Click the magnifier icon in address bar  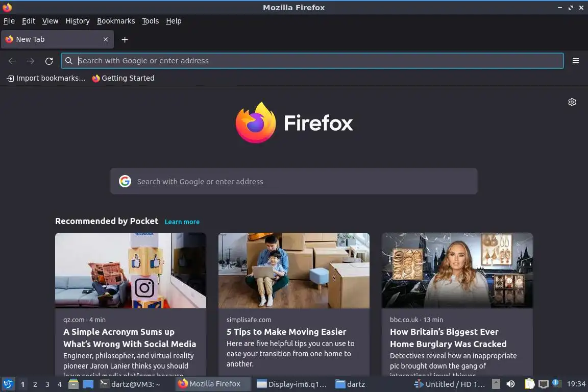click(x=68, y=60)
